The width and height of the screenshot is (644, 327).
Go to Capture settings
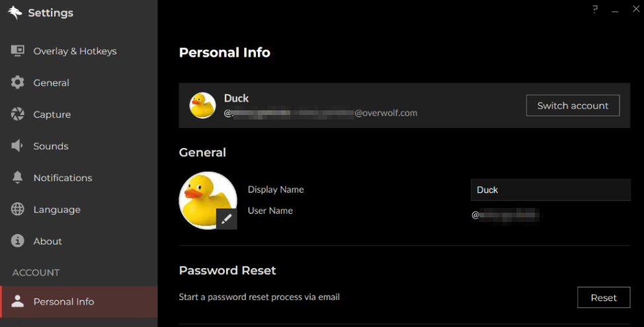tap(79, 114)
